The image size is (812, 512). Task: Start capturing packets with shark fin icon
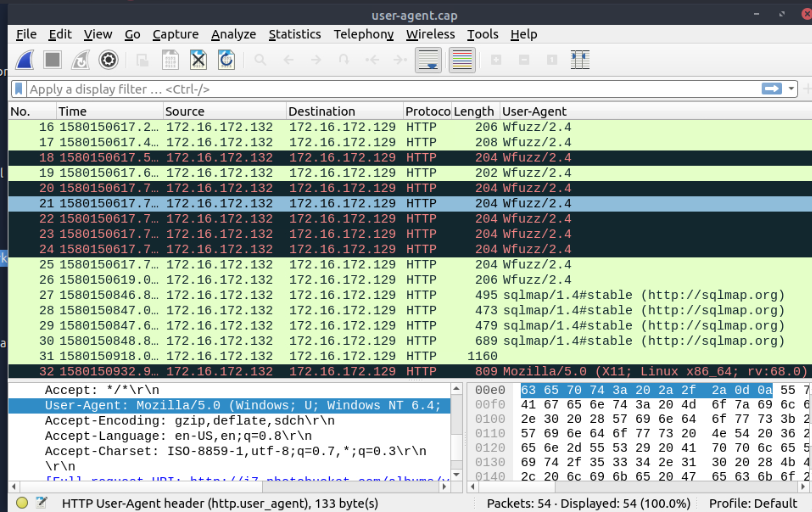[25, 60]
